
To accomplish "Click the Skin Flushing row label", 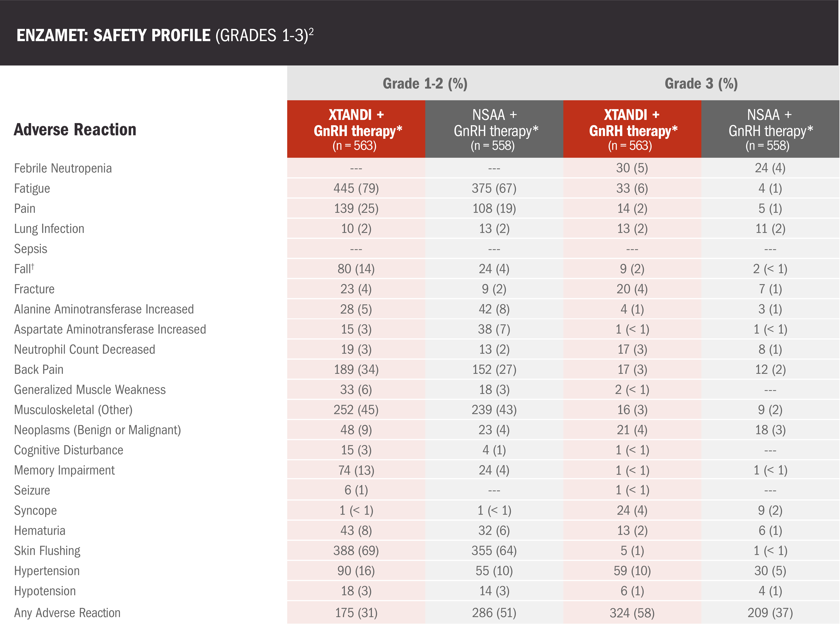I will (x=47, y=551).
